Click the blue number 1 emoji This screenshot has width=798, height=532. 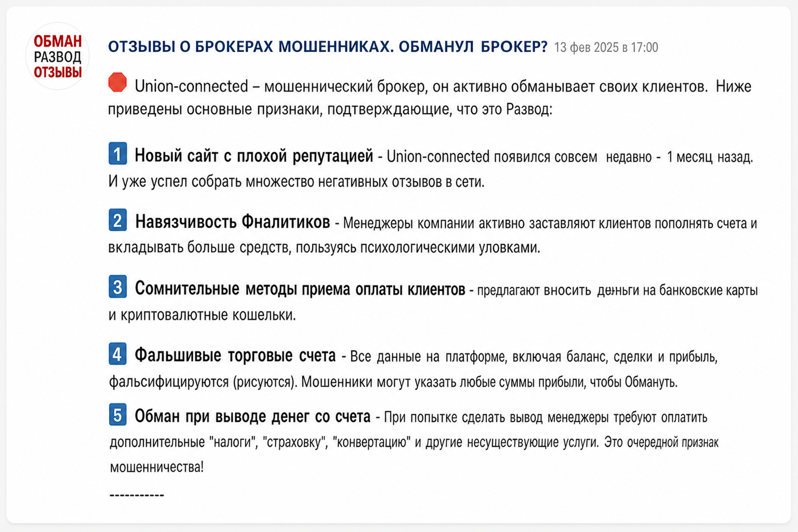point(117,154)
